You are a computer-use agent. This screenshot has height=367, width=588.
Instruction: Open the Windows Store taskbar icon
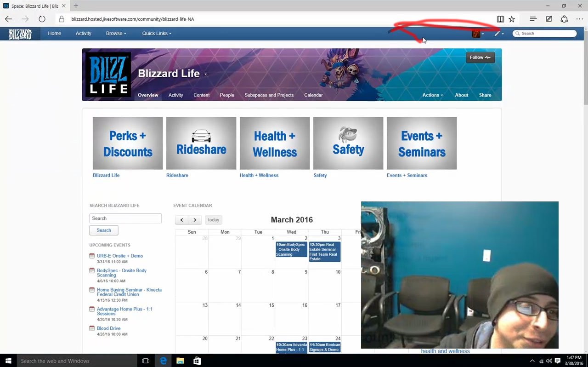197,361
